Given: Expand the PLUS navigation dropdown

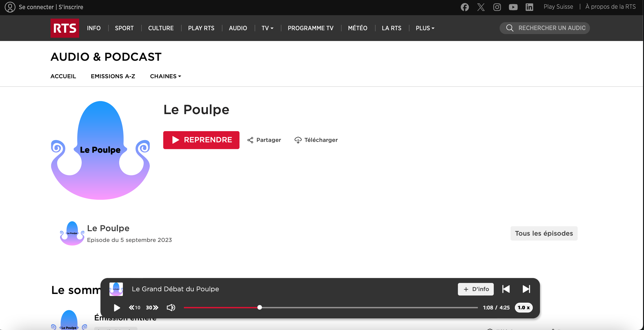Looking at the screenshot, I should click(425, 28).
